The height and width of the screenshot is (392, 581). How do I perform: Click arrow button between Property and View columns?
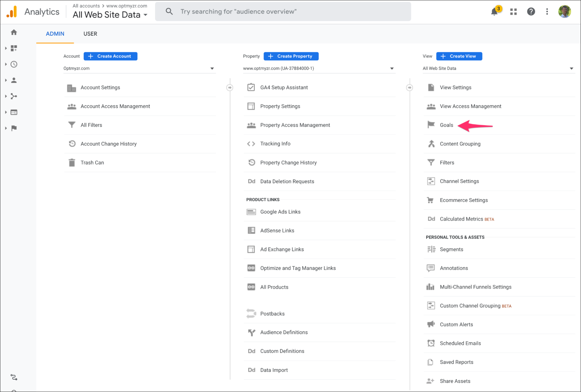[x=409, y=87]
